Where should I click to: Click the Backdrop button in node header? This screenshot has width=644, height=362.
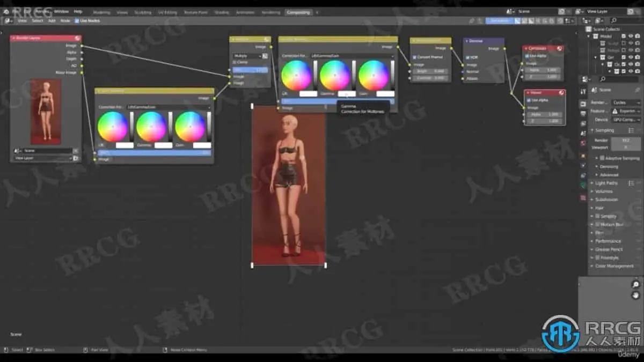(499, 20)
